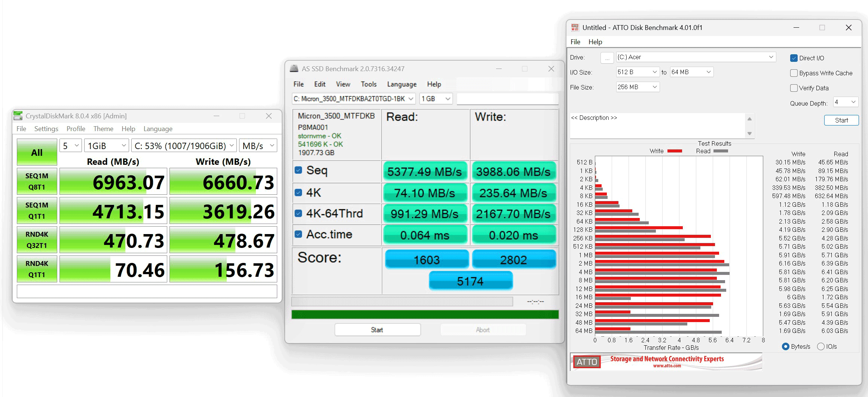
Task: Open the MB/s unit dropdown
Action: pos(258,146)
